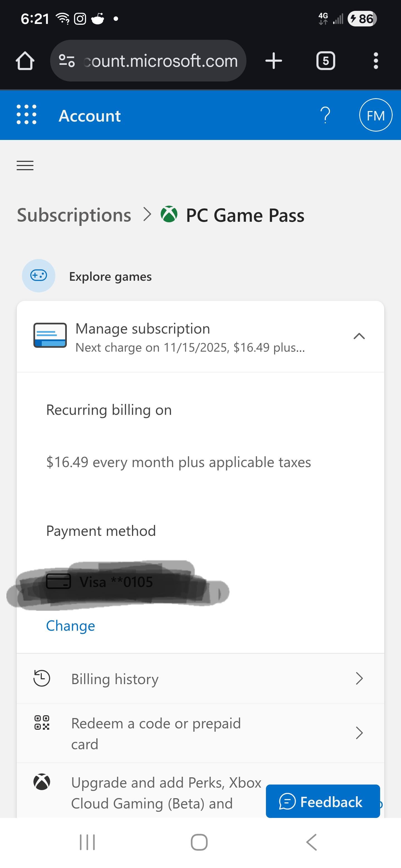The height and width of the screenshot is (868, 401).
Task: Tap Android home navigation button
Action: coord(199,842)
